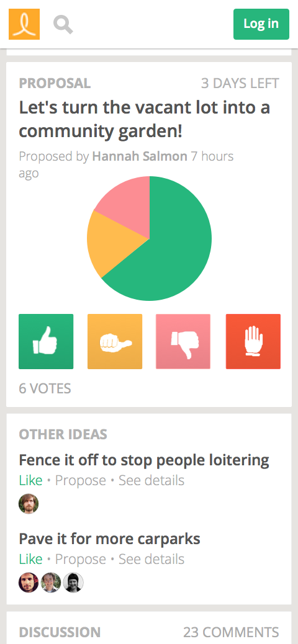Click the Log in button
Viewport: 298px width, 644px height.
[261, 24]
